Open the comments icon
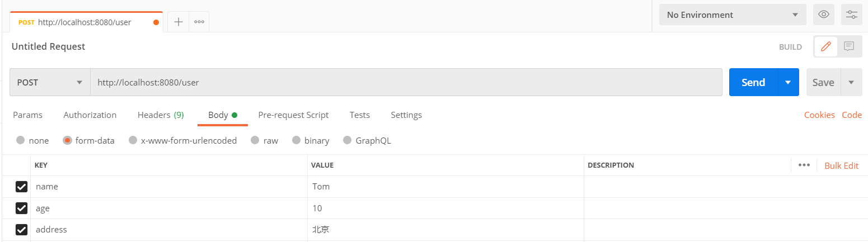Screen dimensions: 868x242 click(849, 47)
